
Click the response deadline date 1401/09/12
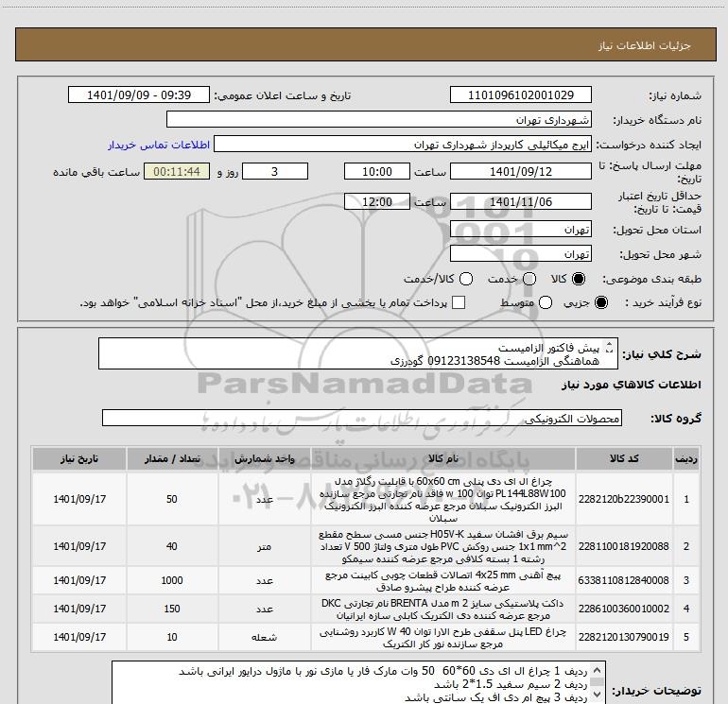(520, 171)
